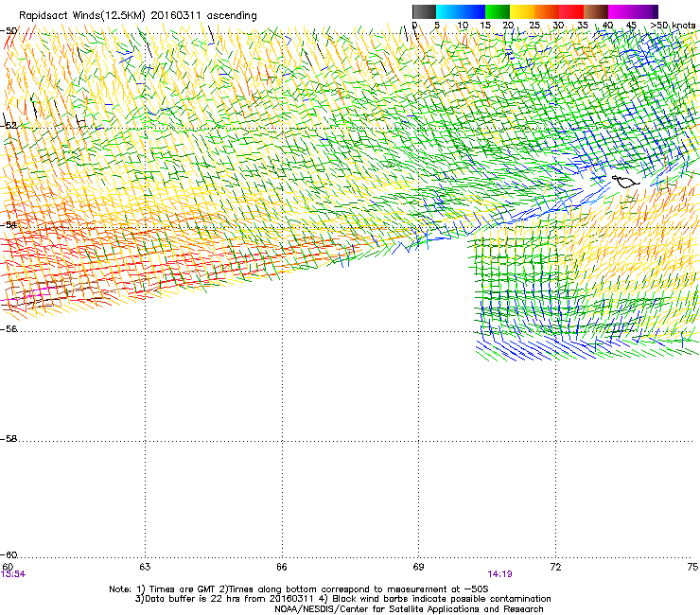Click the '10' legend tick label
This screenshot has width=700, height=615.
[x=463, y=26]
